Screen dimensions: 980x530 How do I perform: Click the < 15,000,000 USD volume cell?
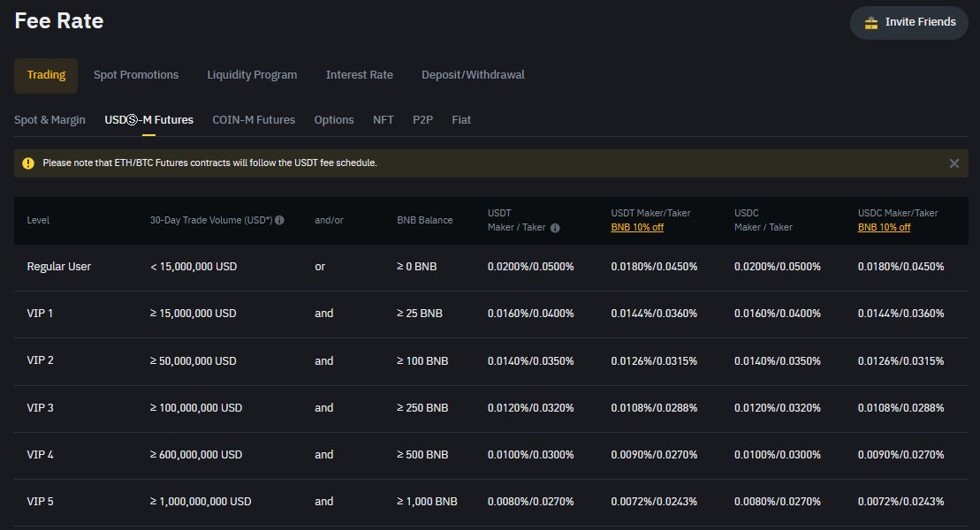[194, 267]
